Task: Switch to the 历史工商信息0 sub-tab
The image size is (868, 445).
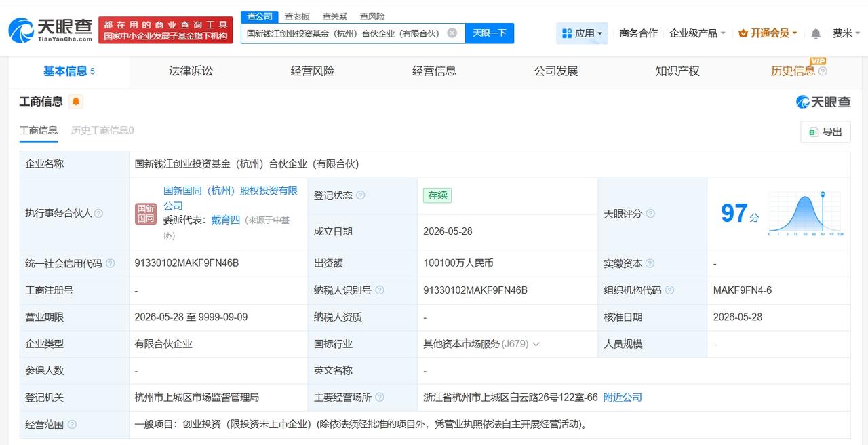Action: tap(102, 130)
